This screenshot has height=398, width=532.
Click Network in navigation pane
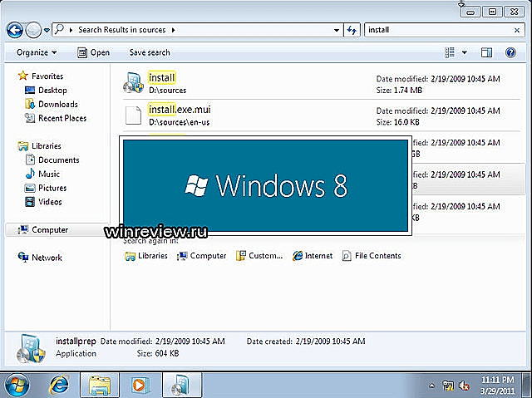pyautogui.click(x=46, y=258)
